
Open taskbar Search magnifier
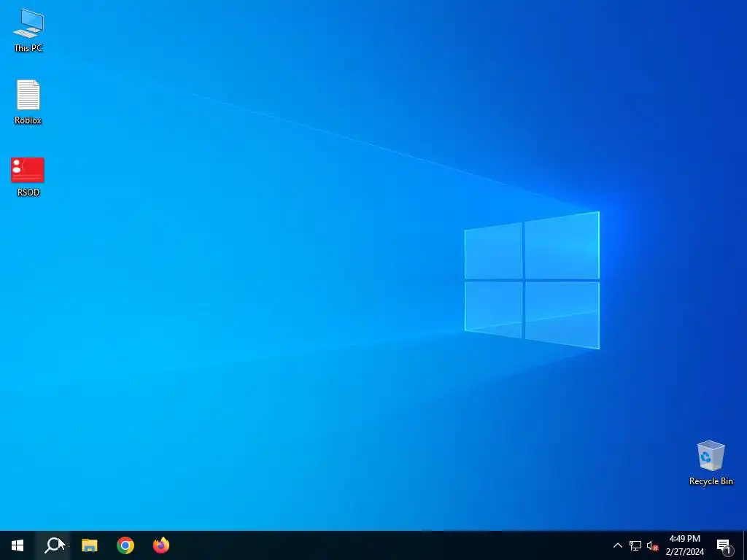point(53,545)
